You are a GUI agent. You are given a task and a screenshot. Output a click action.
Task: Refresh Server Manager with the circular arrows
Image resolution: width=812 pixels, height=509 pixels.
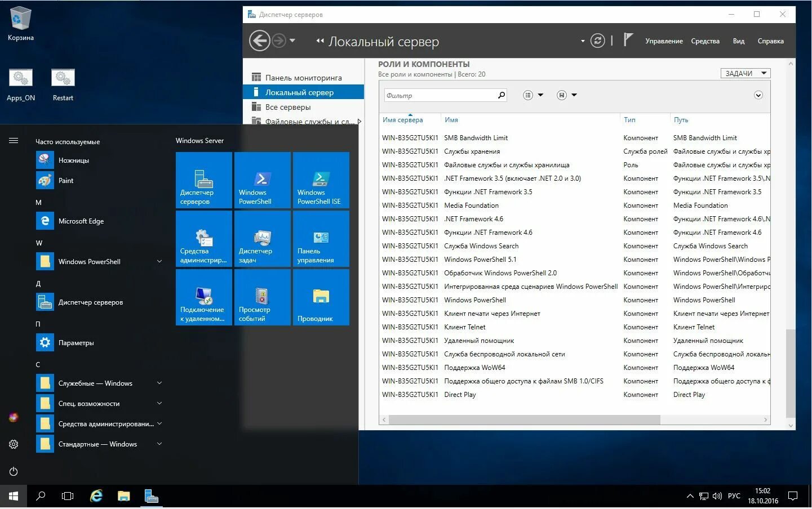coord(597,41)
